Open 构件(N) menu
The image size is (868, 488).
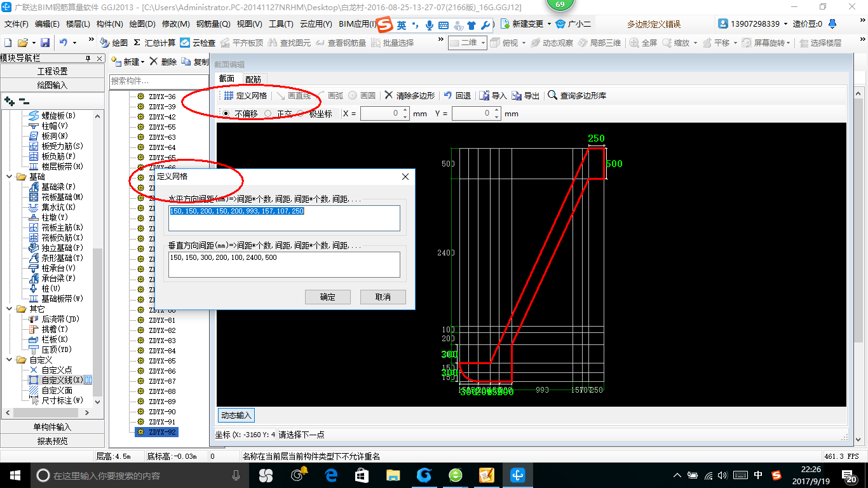click(x=109, y=24)
